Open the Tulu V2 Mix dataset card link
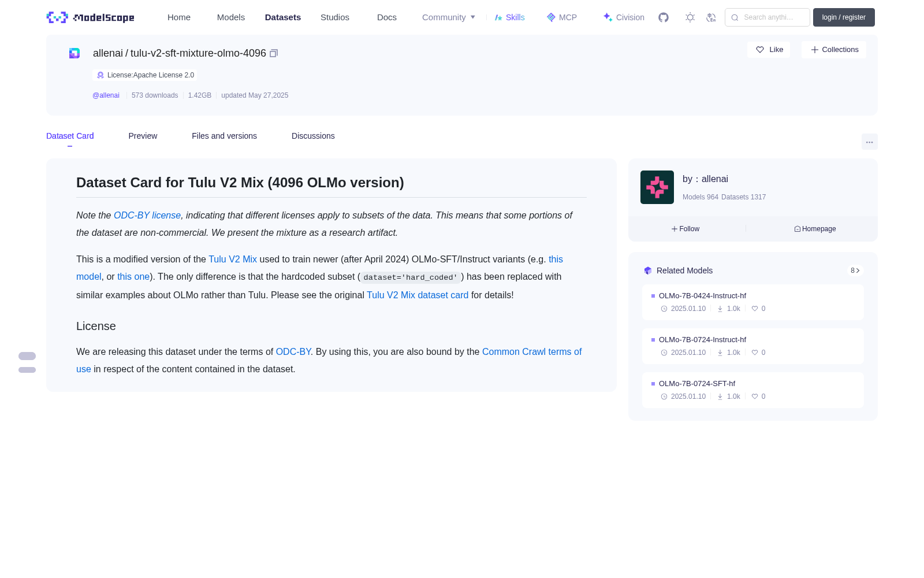The height and width of the screenshot is (578, 924). (x=418, y=295)
